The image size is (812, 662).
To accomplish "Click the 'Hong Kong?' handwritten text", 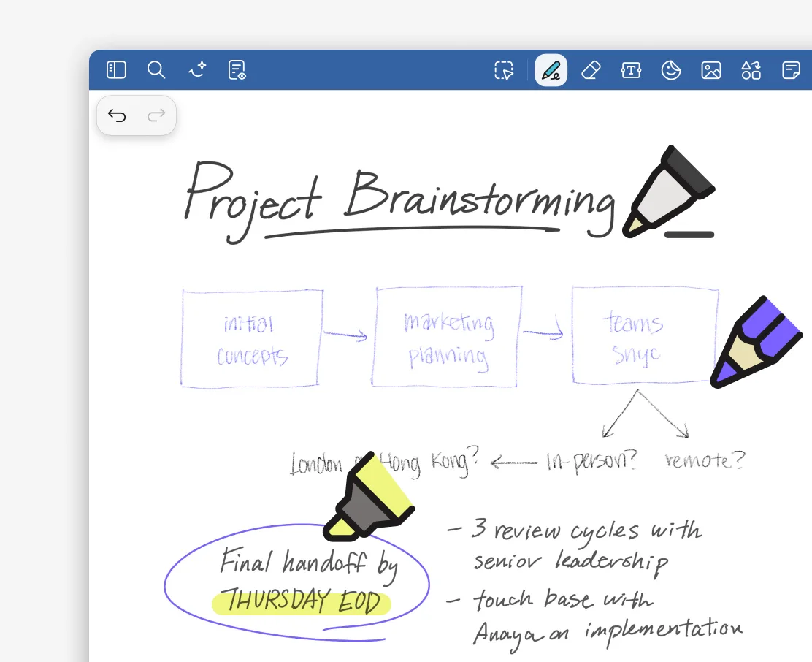I will click(x=429, y=462).
